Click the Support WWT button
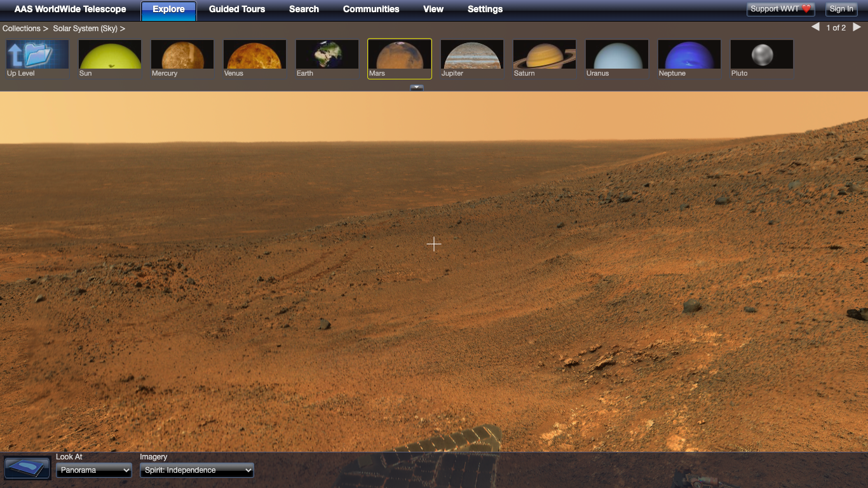 pyautogui.click(x=781, y=9)
